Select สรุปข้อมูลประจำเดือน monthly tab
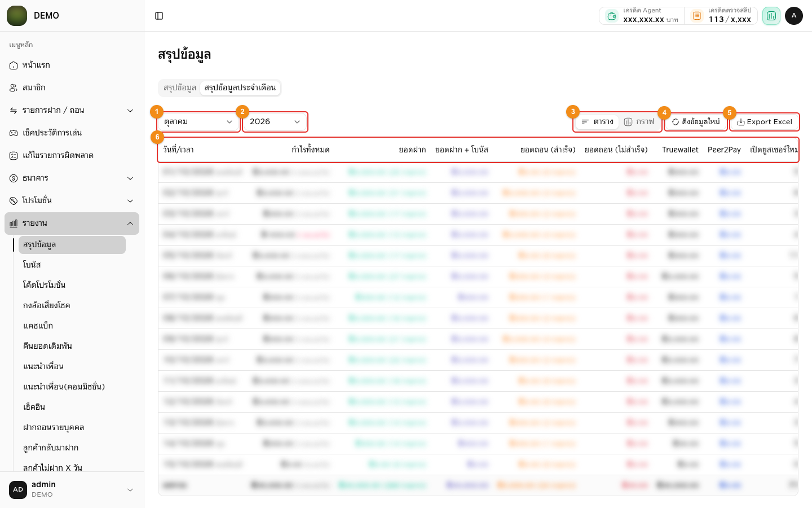This screenshot has height=508, width=812. click(240, 87)
